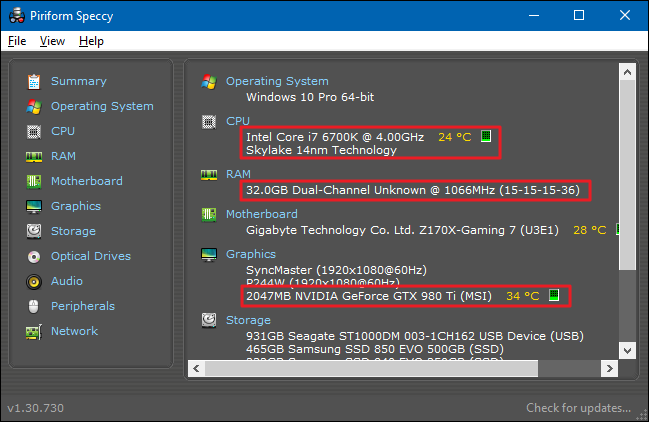Select Optical Drives in the sidebar
Screen dimensions: 649x422
(91, 256)
